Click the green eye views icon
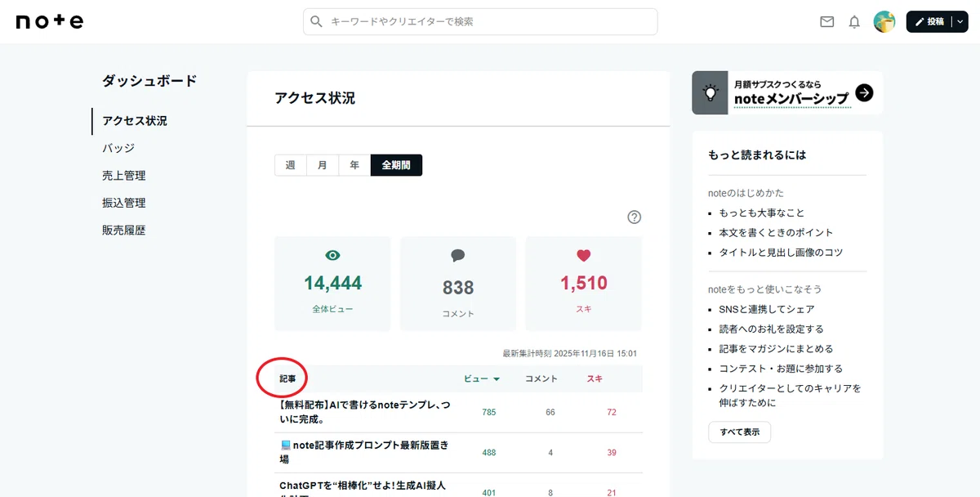This screenshot has height=497, width=980. pos(332,255)
